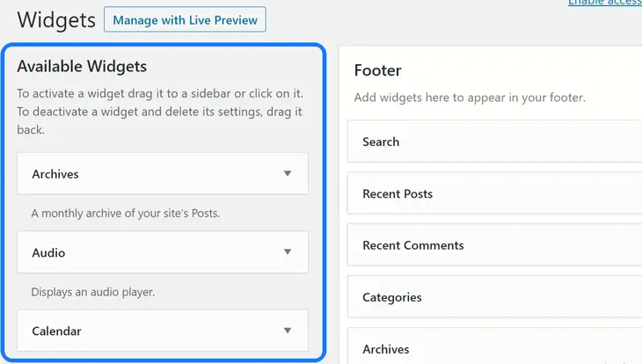
Task: Open the Recent Posts widget in Footer
Action: coord(398,193)
